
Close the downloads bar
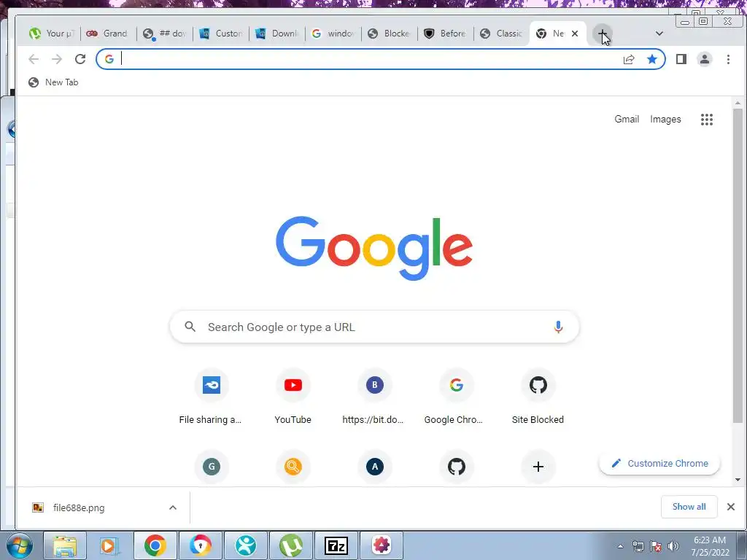(x=731, y=507)
